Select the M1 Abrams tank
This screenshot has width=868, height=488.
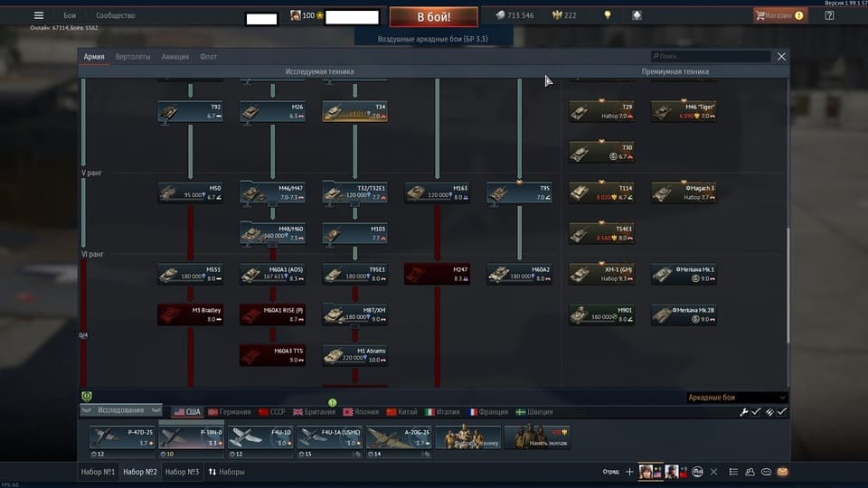coord(355,356)
